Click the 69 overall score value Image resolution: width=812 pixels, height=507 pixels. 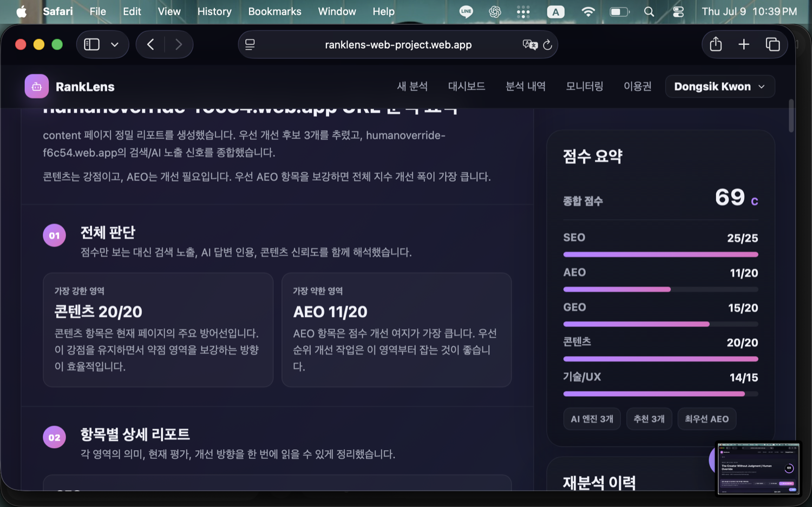point(730,197)
